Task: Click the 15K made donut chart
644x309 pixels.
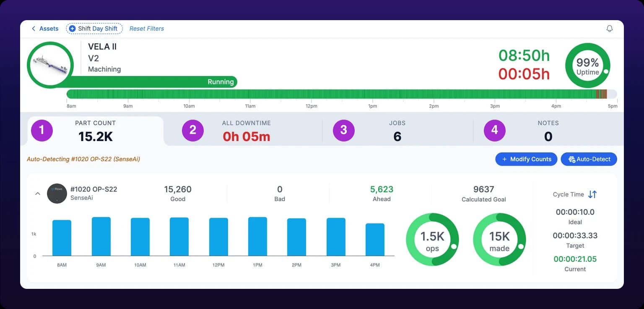Action: pyautogui.click(x=499, y=239)
